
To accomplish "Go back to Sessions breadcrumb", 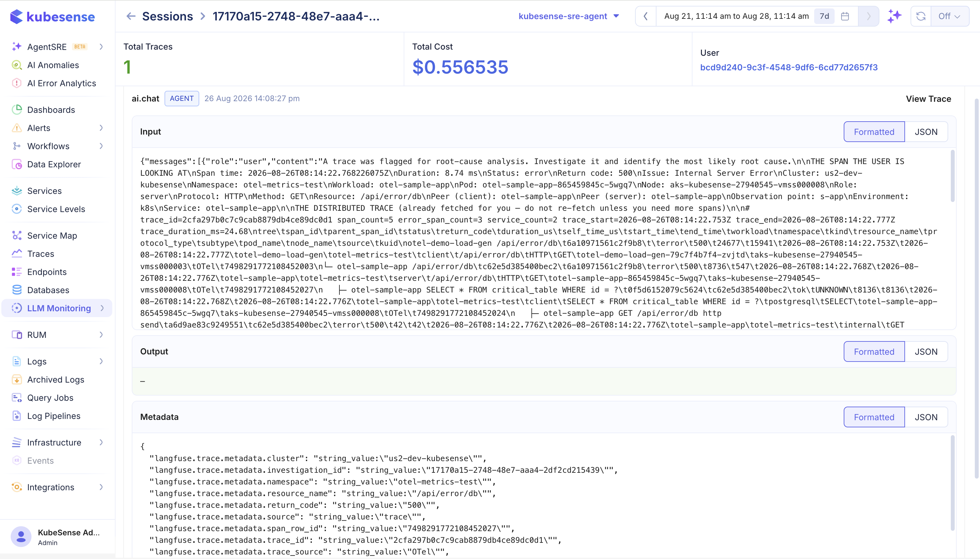I will click(167, 16).
